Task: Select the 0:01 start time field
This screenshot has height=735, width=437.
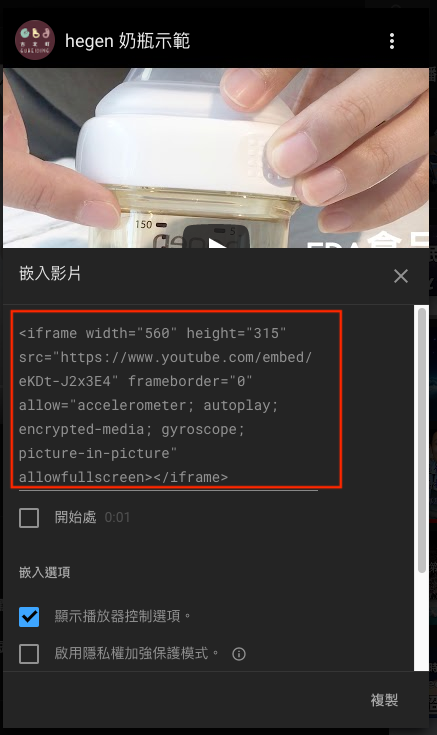Action: tap(117, 518)
